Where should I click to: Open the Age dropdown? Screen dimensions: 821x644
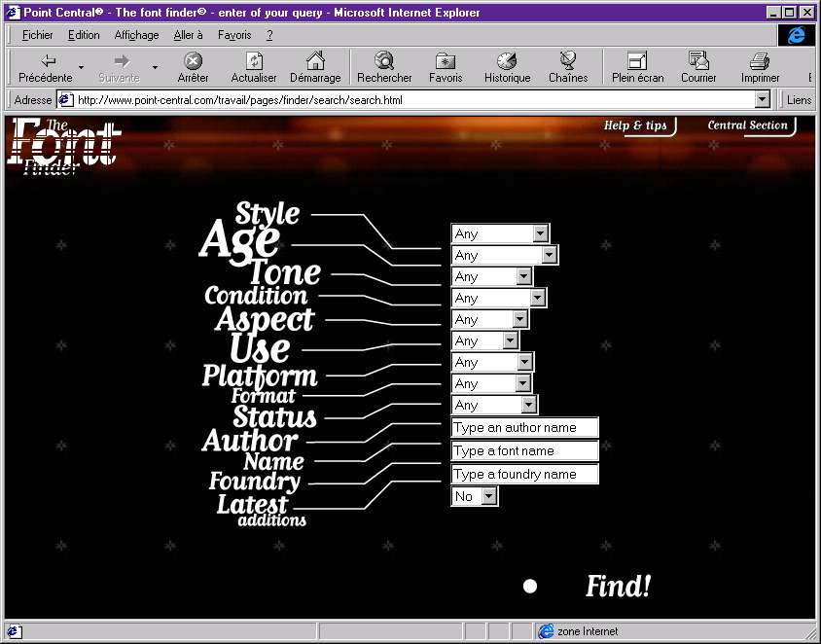tap(505, 255)
